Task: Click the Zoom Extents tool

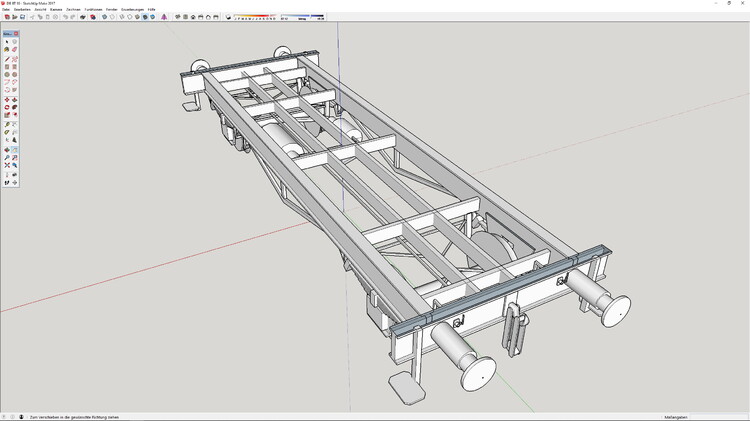Action: point(7,166)
